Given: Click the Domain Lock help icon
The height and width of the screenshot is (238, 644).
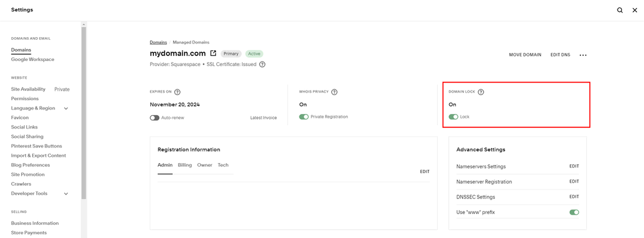Looking at the screenshot, I should (481, 92).
